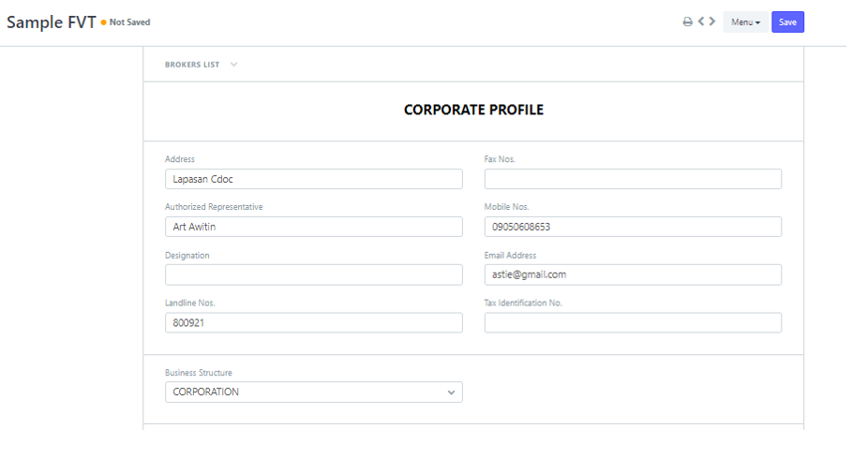Click the Email Address field
868x458 pixels.
coord(633,274)
